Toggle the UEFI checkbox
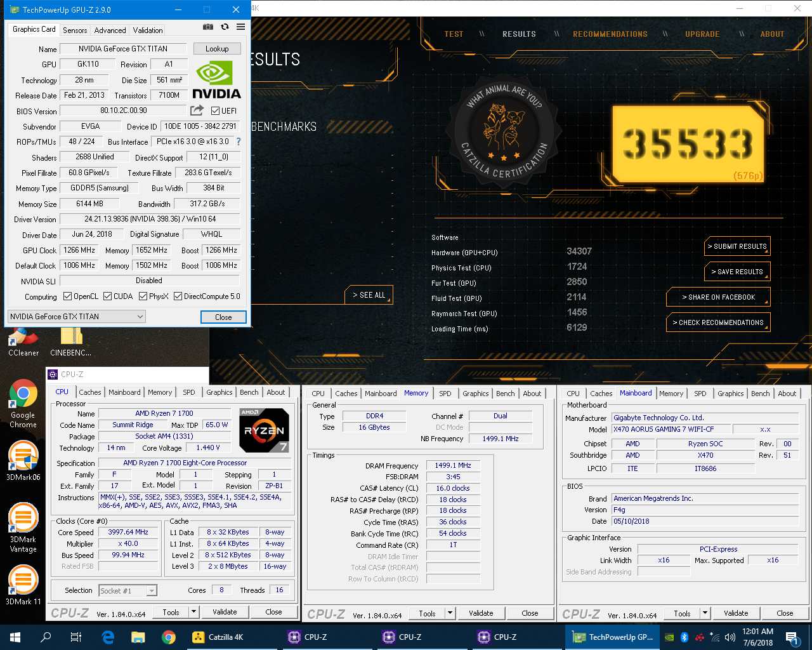This screenshot has width=812, height=650. (215, 111)
